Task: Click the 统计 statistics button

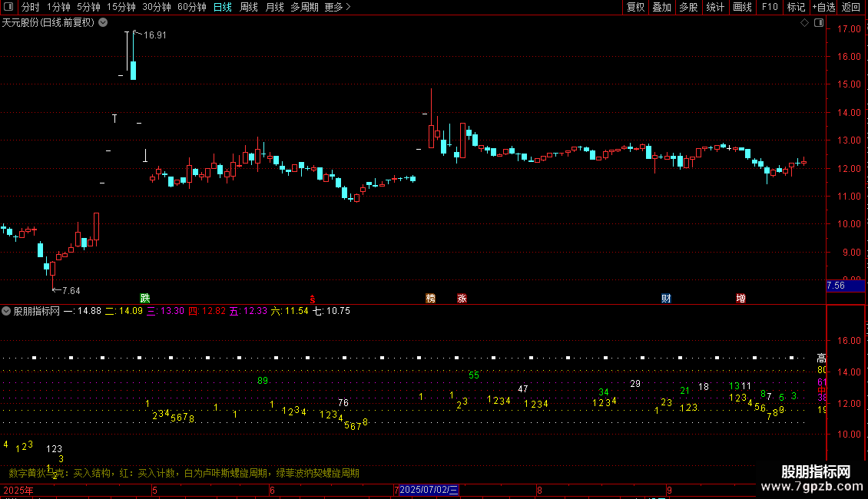Action: point(715,7)
